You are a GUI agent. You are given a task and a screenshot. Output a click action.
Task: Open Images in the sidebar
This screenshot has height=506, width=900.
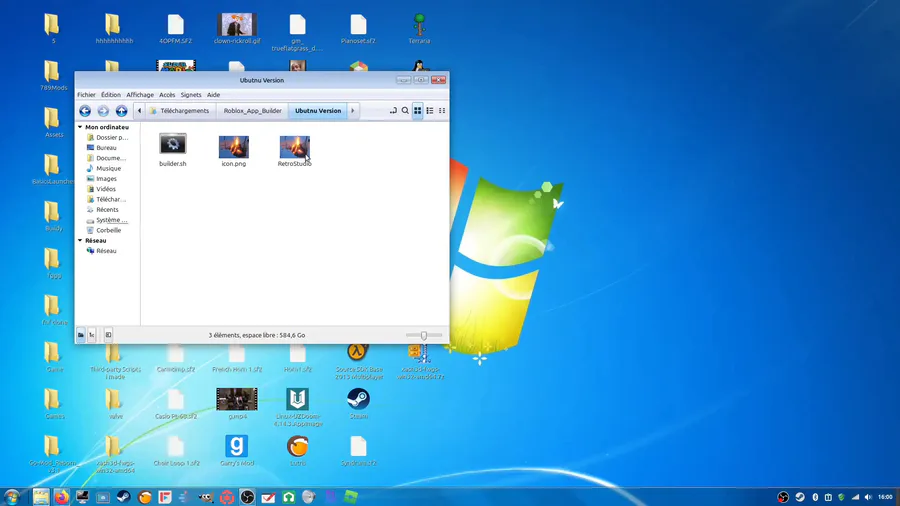point(102,179)
